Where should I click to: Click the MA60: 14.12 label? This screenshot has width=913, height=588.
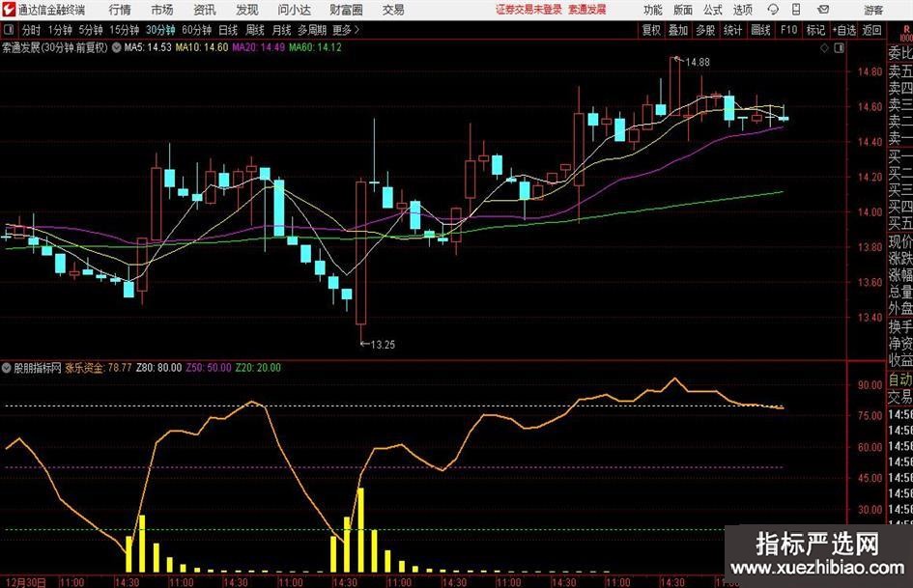point(315,47)
